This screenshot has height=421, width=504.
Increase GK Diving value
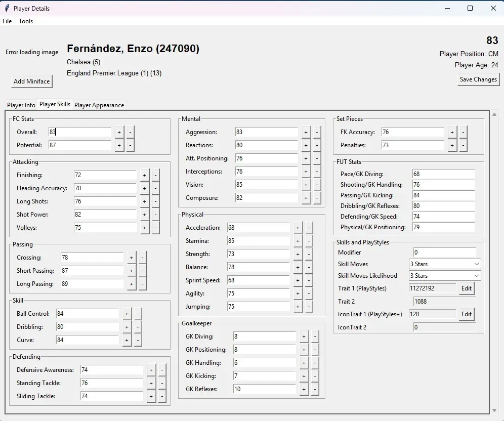coord(304,337)
